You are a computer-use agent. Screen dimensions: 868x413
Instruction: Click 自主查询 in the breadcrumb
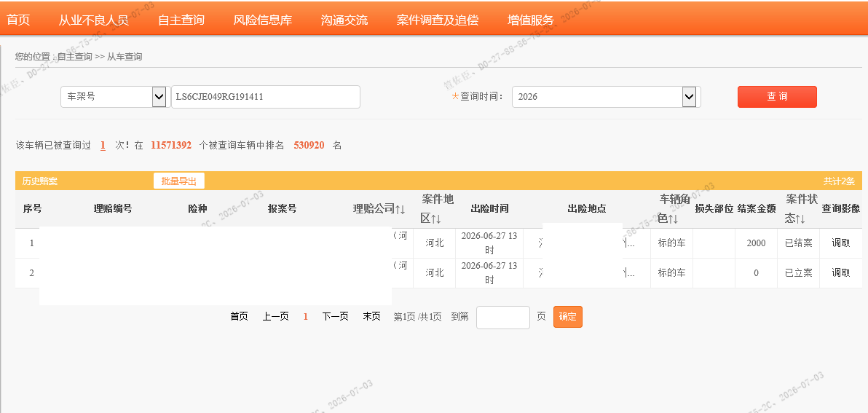[75, 57]
